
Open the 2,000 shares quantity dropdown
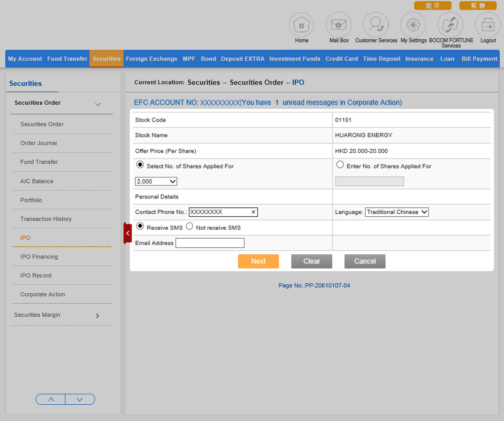pos(156,181)
